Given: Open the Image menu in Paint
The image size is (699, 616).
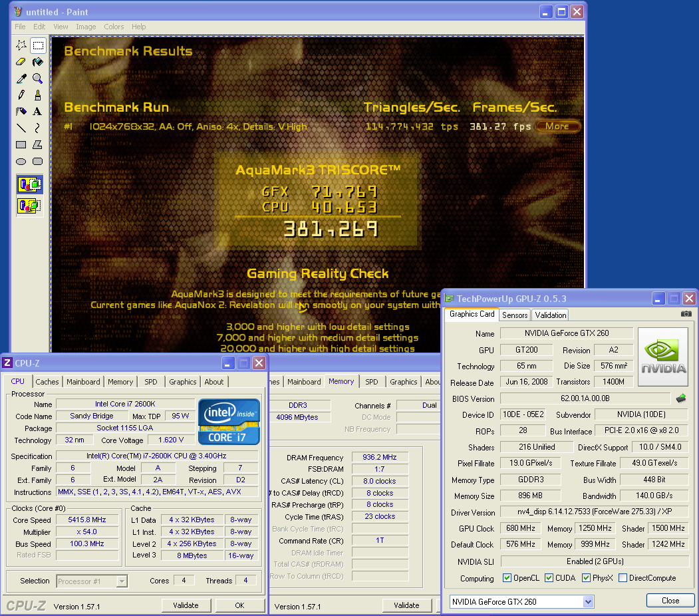Looking at the screenshot, I should (86, 27).
